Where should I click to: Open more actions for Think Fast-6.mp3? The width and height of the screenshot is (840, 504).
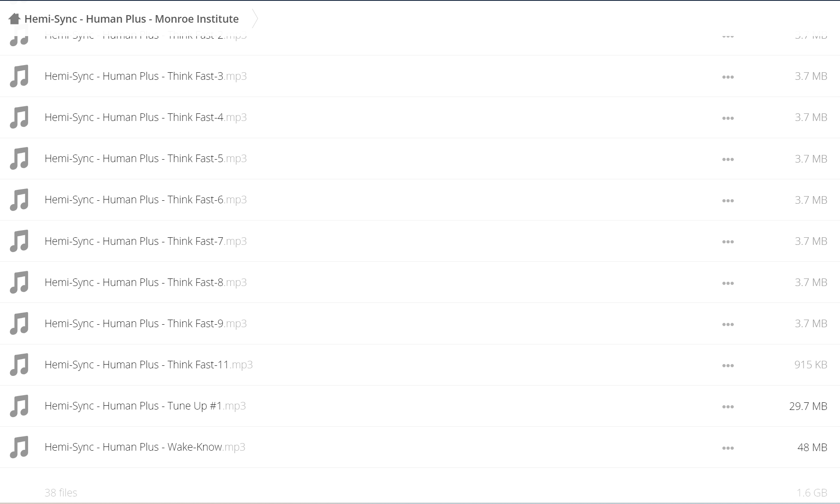click(728, 200)
